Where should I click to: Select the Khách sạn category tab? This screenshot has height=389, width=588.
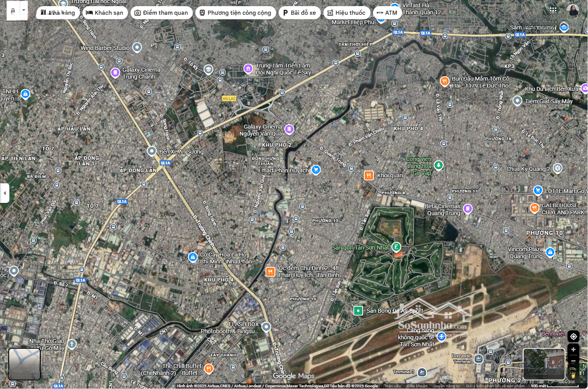[106, 13]
